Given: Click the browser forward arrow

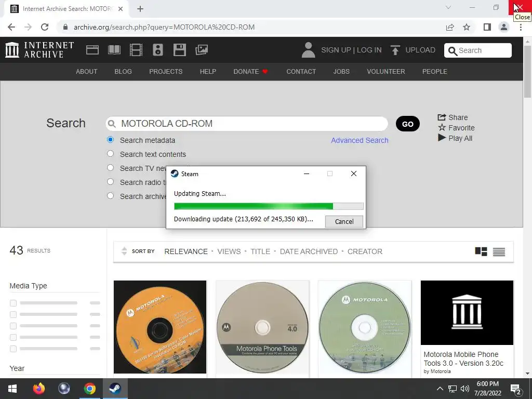Looking at the screenshot, I should point(28,27).
